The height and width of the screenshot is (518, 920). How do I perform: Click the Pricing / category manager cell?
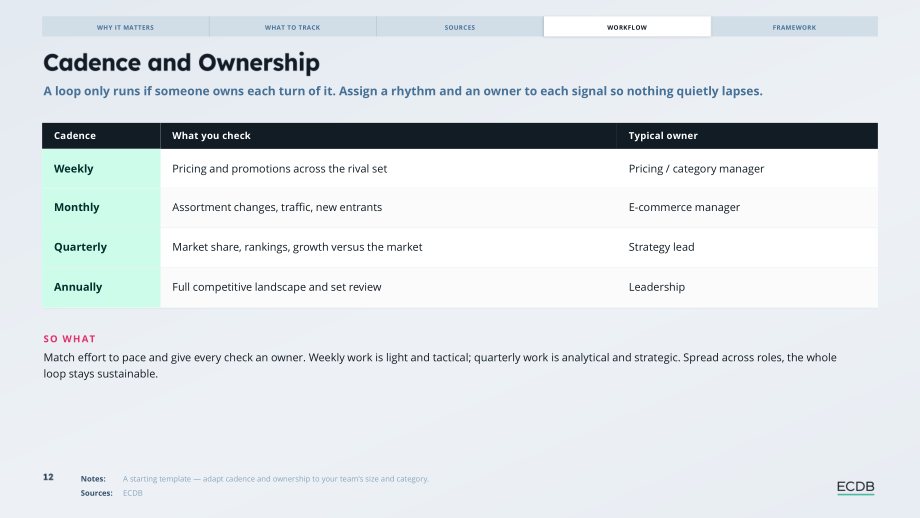(x=748, y=168)
